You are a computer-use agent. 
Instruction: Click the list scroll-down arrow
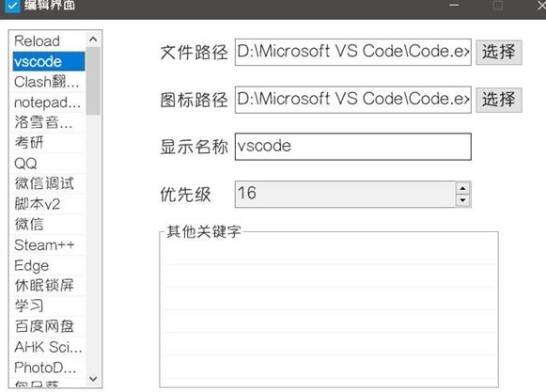pos(93,379)
